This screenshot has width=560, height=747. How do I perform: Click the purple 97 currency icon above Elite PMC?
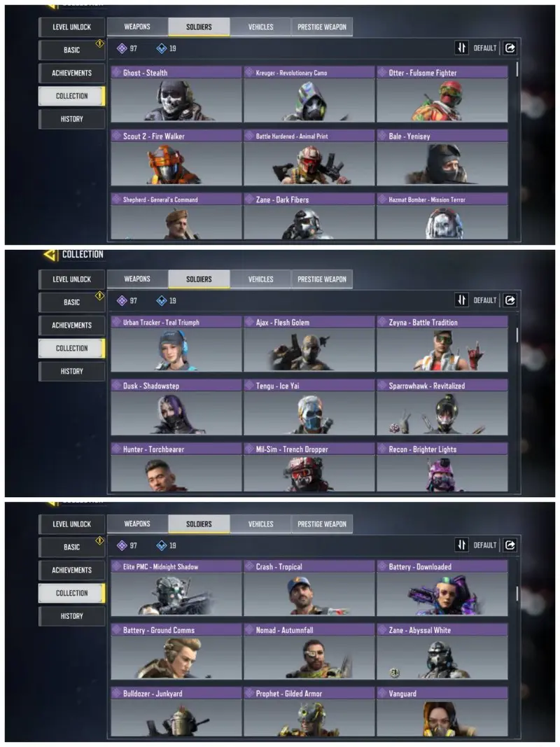coord(122,545)
